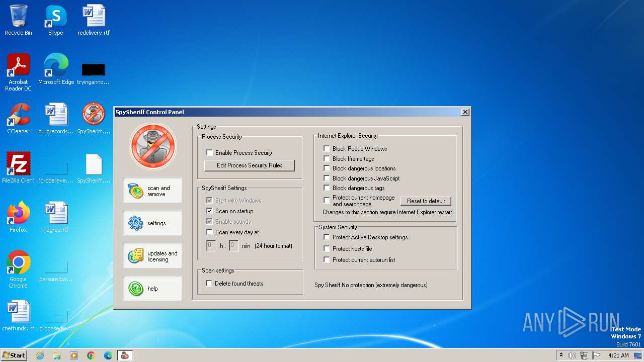Open the File Explorer taskbar icon
This screenshot has width=644, height=362.
coord(57,355)
